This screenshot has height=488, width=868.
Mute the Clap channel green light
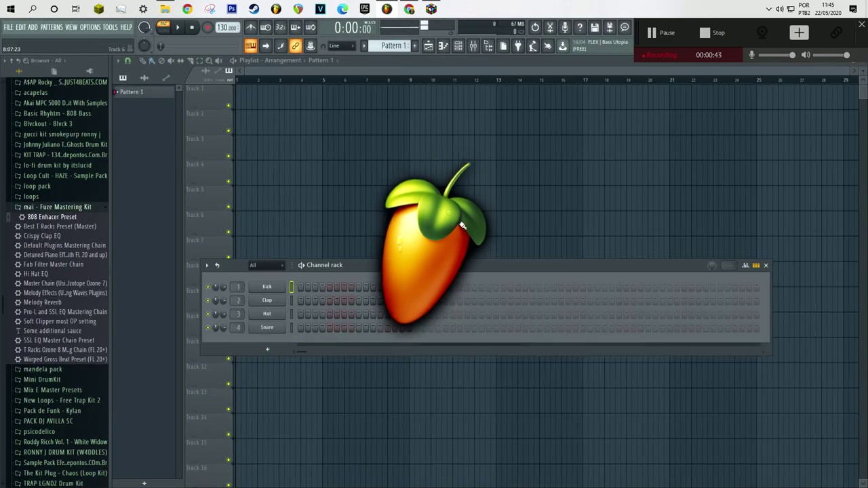[208, 300]
